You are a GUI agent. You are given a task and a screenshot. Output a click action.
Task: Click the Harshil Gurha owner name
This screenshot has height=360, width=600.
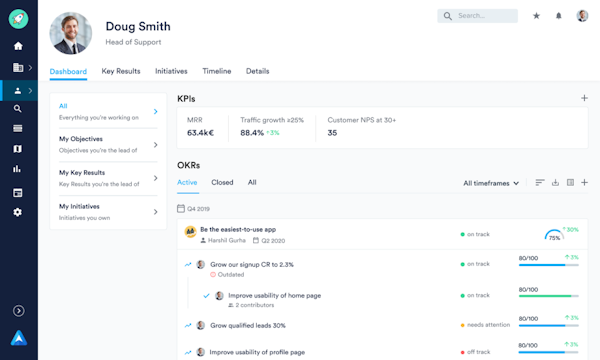(x=227, y=241)
